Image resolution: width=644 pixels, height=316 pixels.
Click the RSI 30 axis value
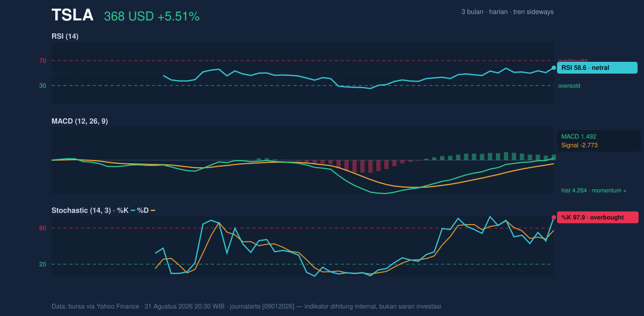coord(42,85)
